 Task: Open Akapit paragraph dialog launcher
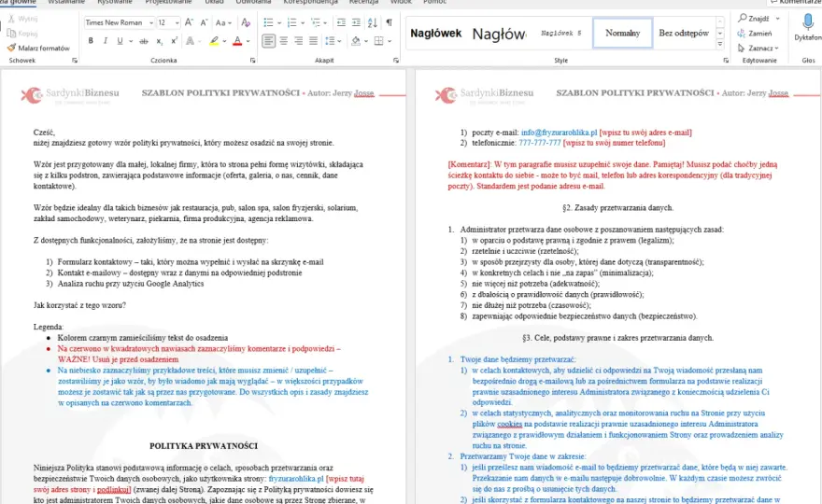[396, 61]
